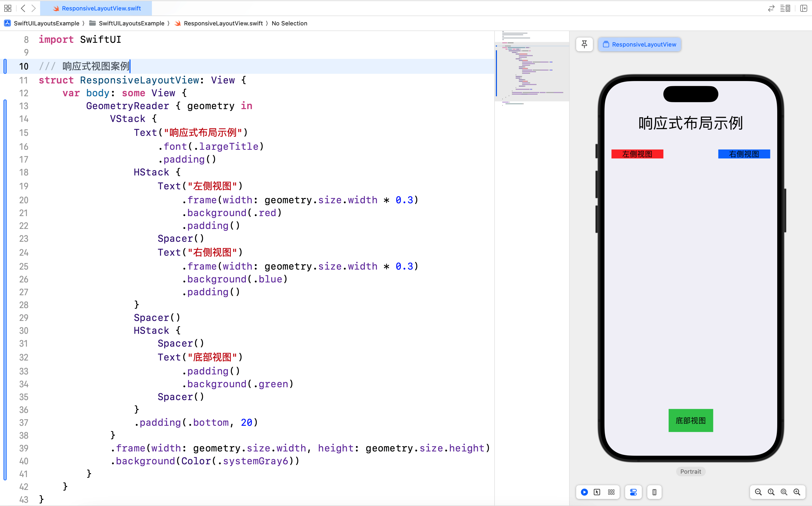Click 'Text("左侧视图")' on line 19
This screenshot has width=812, height=506.
click(200, 186)
